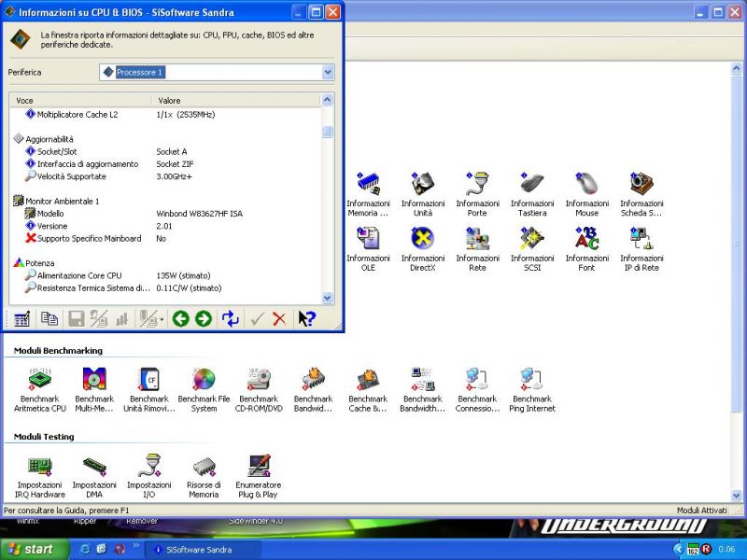Open the Informazioni Memoria module

pyautogui.click(x=368, y=194)
